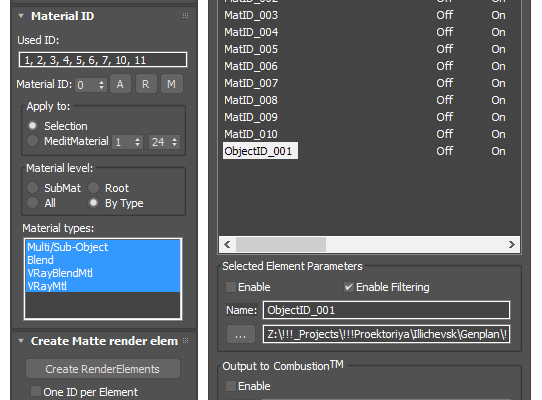
Task: Toggle the Enable Filtering checkbox
Action: 348,287
